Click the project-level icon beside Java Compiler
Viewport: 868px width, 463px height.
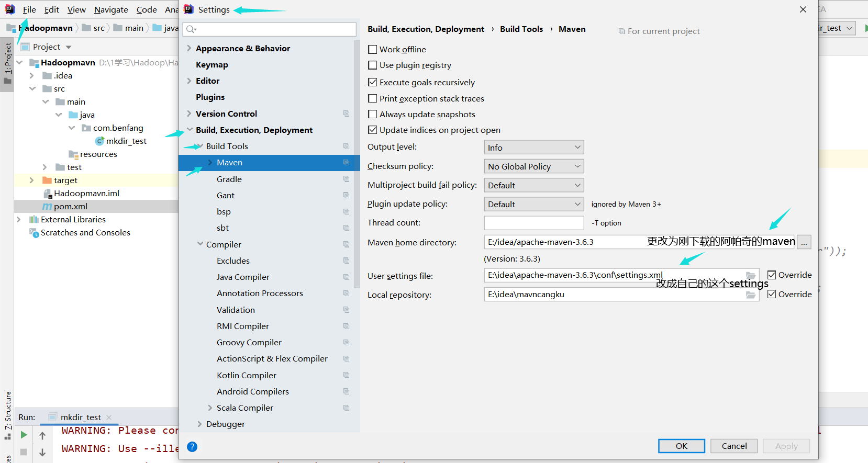[346, 277]
